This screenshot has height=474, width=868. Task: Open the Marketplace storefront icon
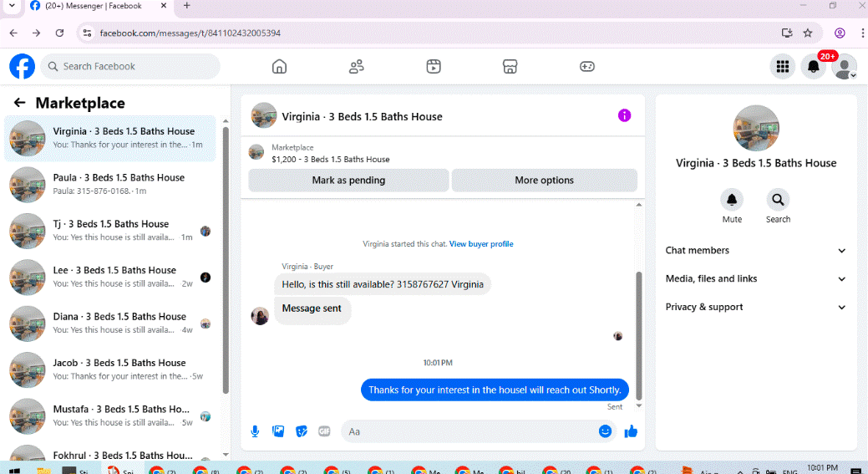tap(510, 66)
